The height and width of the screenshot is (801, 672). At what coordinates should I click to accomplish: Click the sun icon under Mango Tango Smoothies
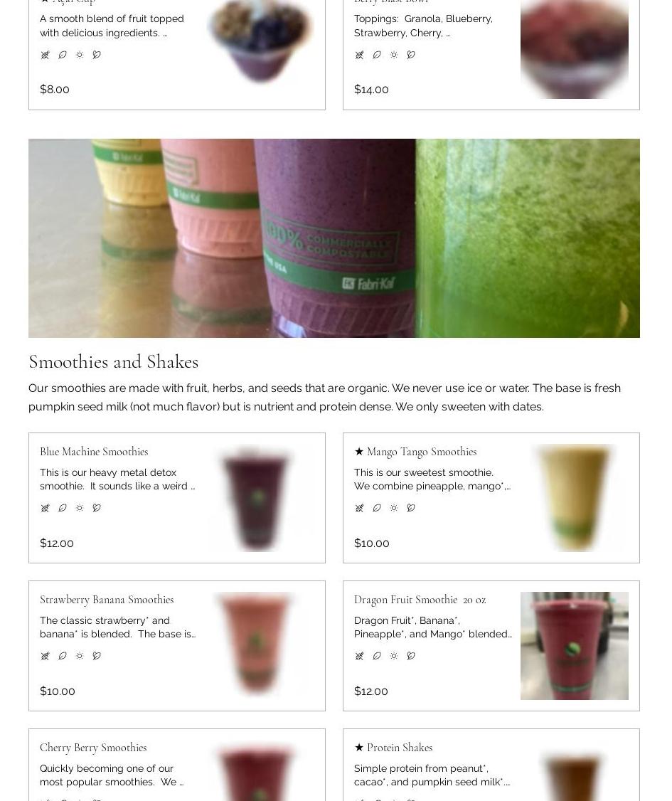pos(394,508)
